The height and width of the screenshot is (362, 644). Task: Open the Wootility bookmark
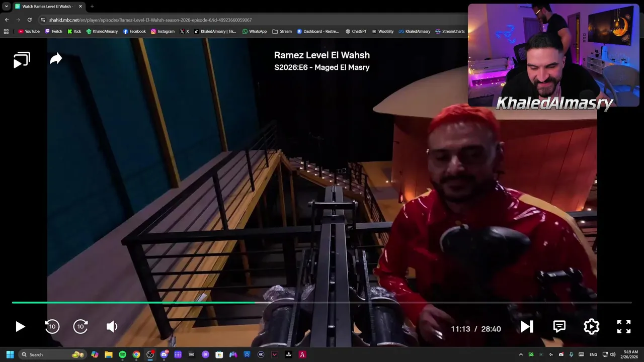tap(382, 31)
